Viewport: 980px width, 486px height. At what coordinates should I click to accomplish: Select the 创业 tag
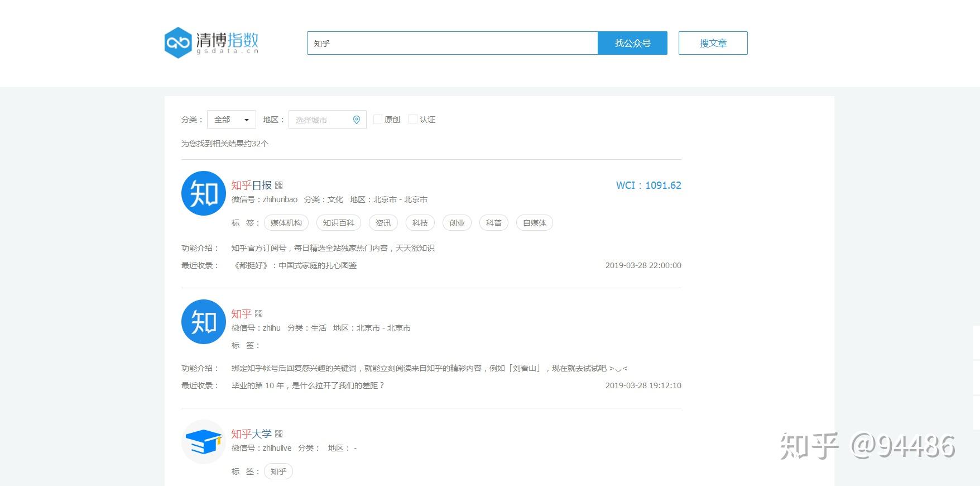pyautogui.click(x=457, y=223)
